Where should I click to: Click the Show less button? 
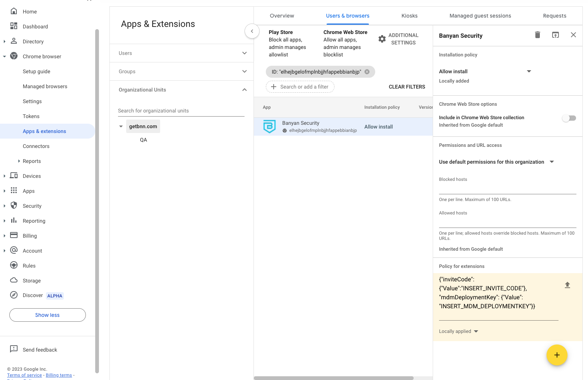click(x=47, y=315)
